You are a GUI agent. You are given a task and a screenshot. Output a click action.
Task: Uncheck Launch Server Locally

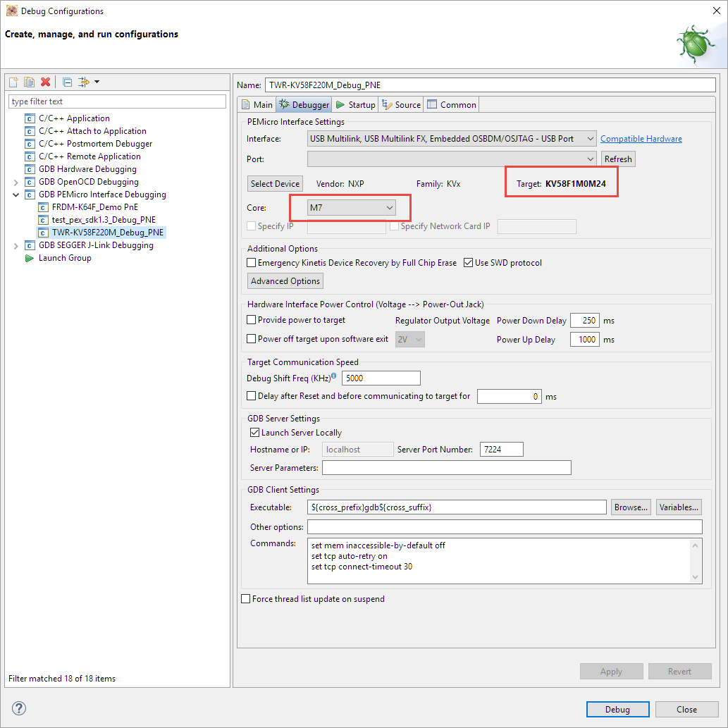point(255,433)
